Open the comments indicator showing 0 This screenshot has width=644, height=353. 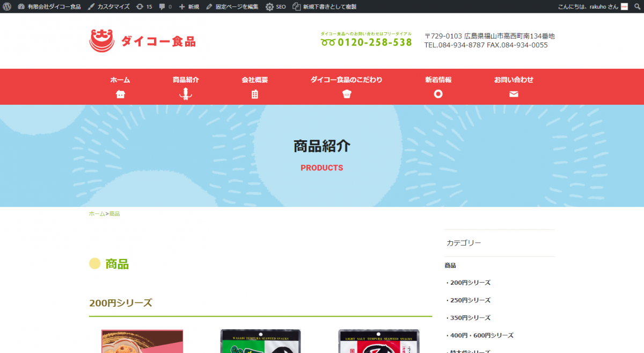pos(166,6)
